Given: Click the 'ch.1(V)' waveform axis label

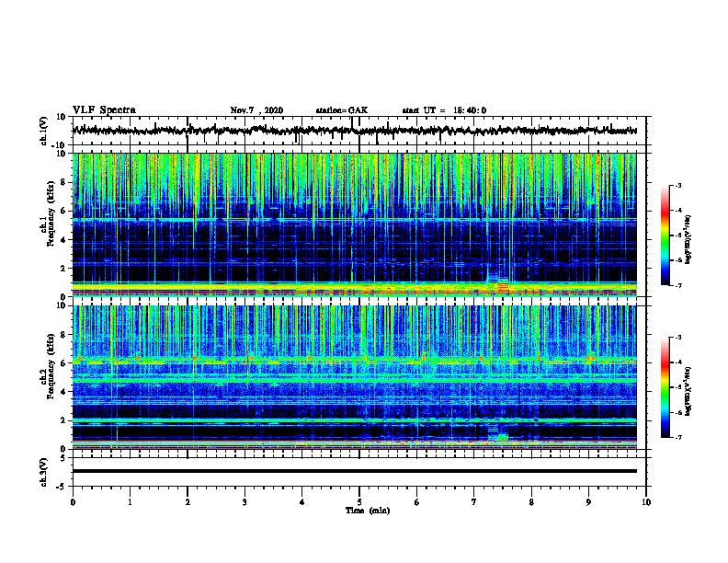Looking at the screenshot, I should click(43, 131).
